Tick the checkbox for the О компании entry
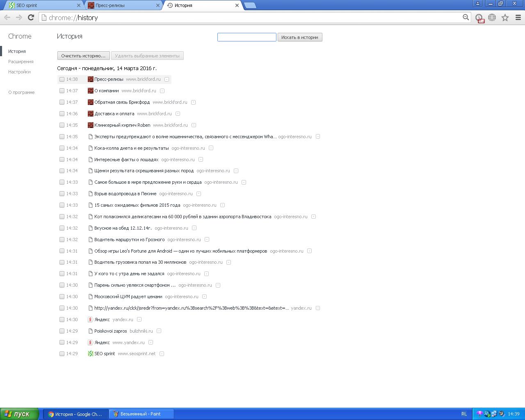The image size is (525, 420). point(62,91)
